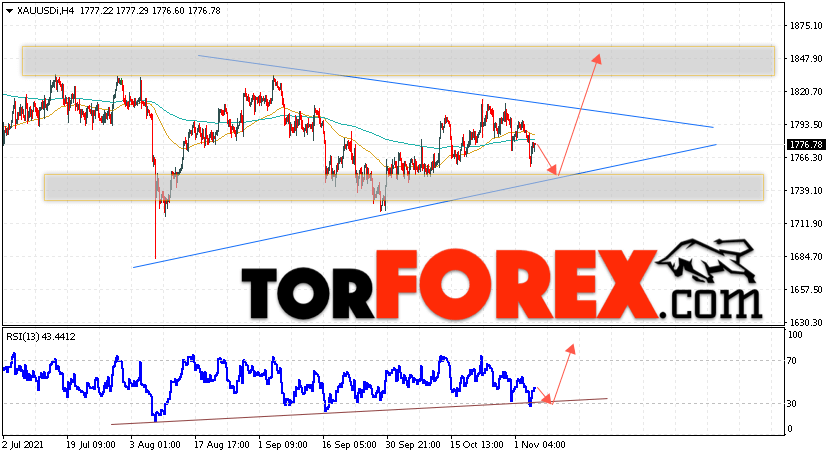Click price axis label 1711.90
This screenshot has height=456, width=830.
coord(806,224)
